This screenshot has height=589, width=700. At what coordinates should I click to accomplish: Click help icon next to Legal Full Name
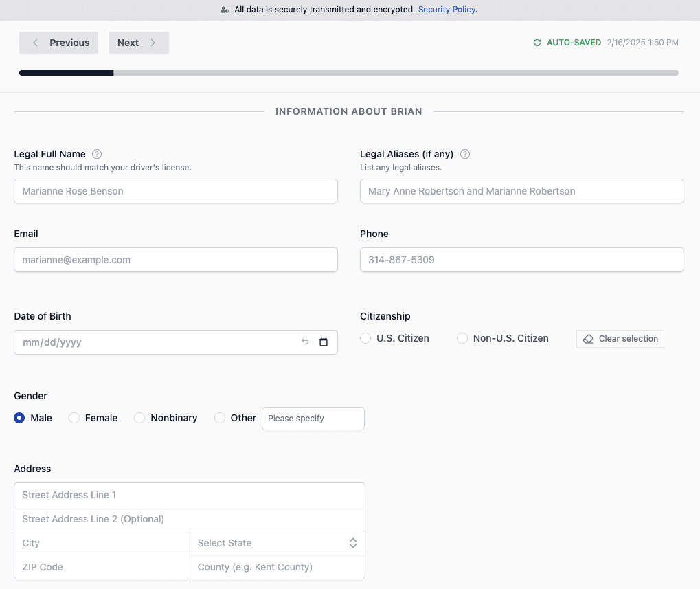(97, 154)
